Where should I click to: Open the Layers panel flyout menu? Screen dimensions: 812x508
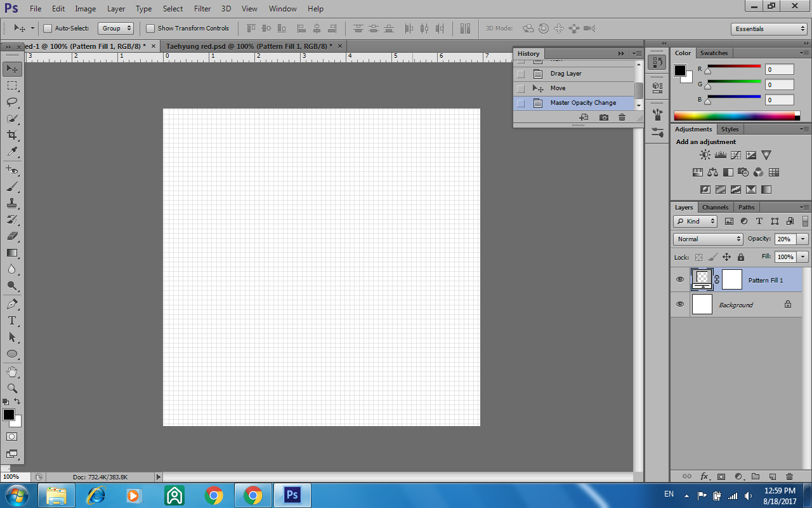(804, 207)
